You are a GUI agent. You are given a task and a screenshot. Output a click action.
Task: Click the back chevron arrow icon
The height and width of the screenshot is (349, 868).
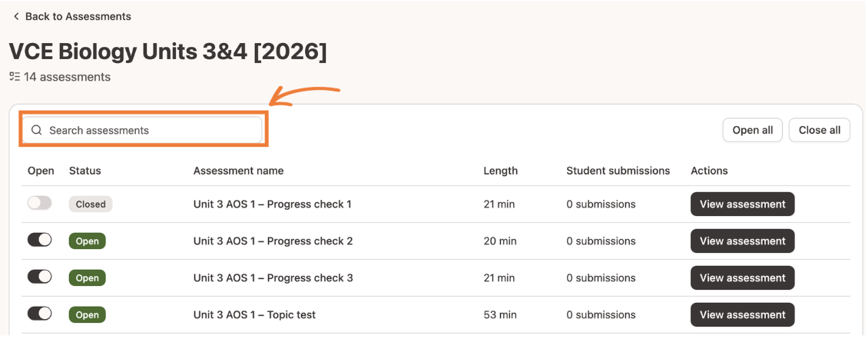[16, 17]
